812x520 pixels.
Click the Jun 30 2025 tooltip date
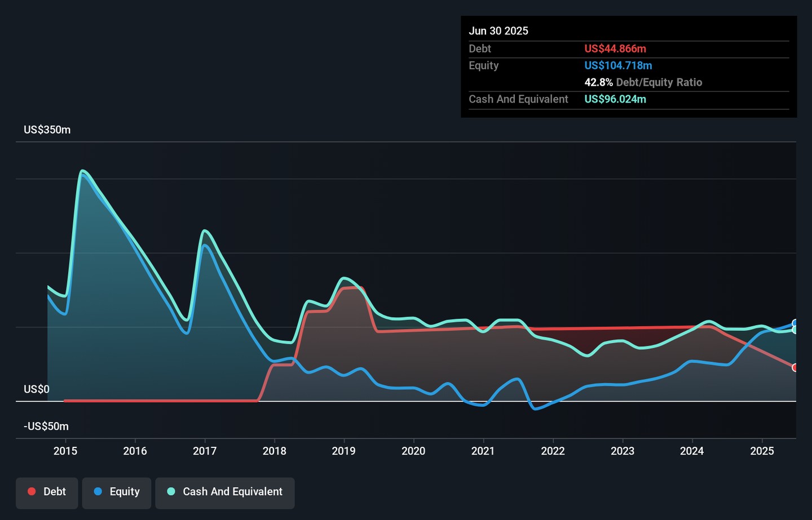[x=498, y=31]
